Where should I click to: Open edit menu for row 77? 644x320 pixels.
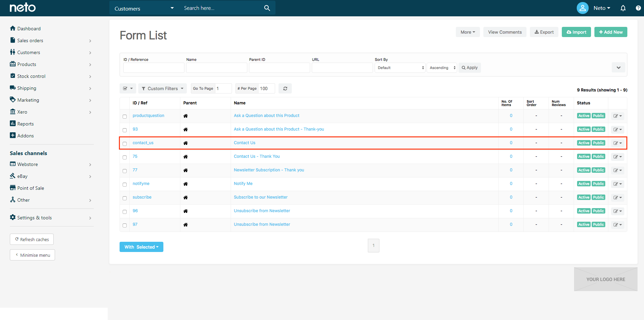tap(618, 170)
